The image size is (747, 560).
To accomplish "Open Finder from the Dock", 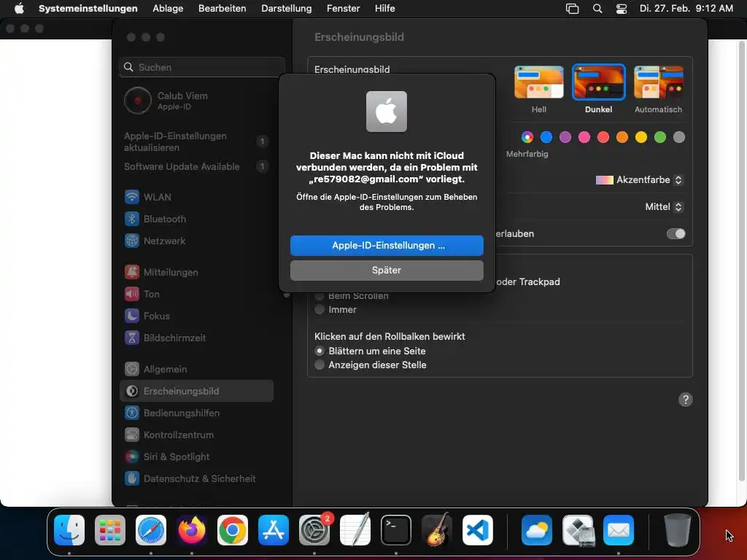I will (x=69, y=530).
